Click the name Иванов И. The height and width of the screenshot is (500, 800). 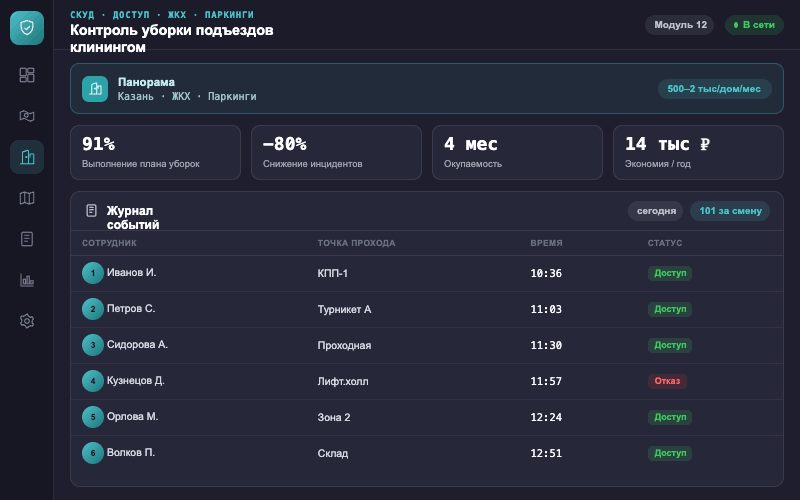132,272
